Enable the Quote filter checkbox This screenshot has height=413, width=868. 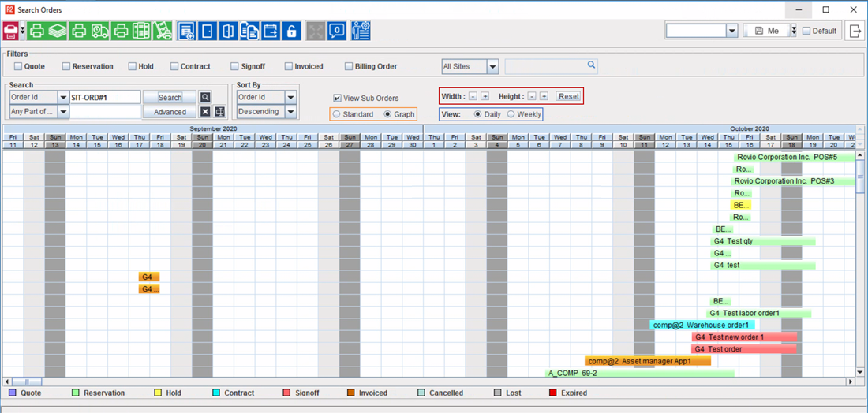[x=18, y=67]
